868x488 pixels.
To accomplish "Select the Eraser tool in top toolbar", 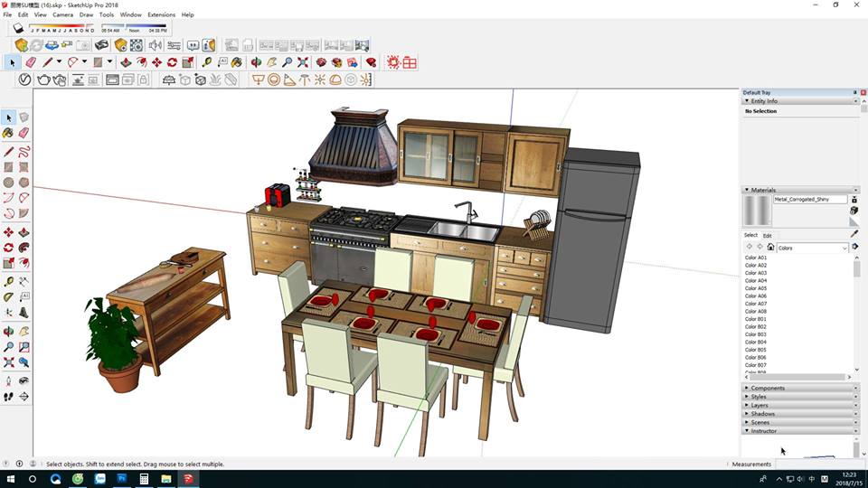I will click(31, 62).
